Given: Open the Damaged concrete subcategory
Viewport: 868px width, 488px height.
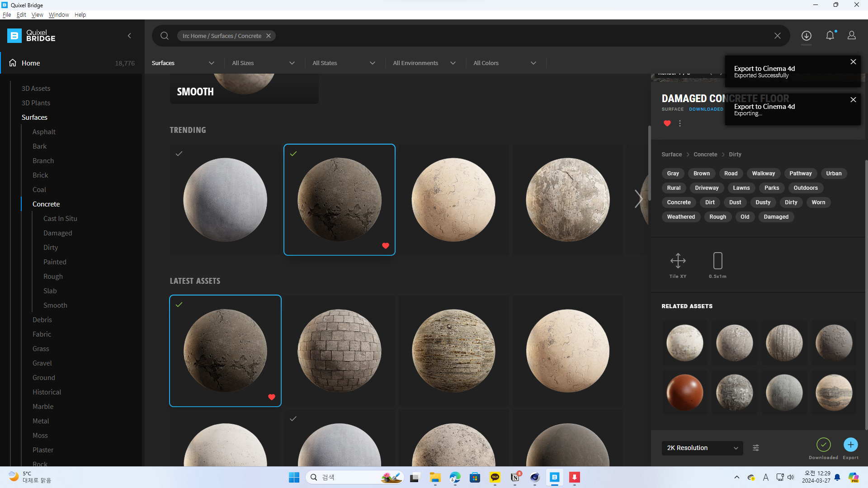Looking at the screenshot, I should [x=57, y=233].
